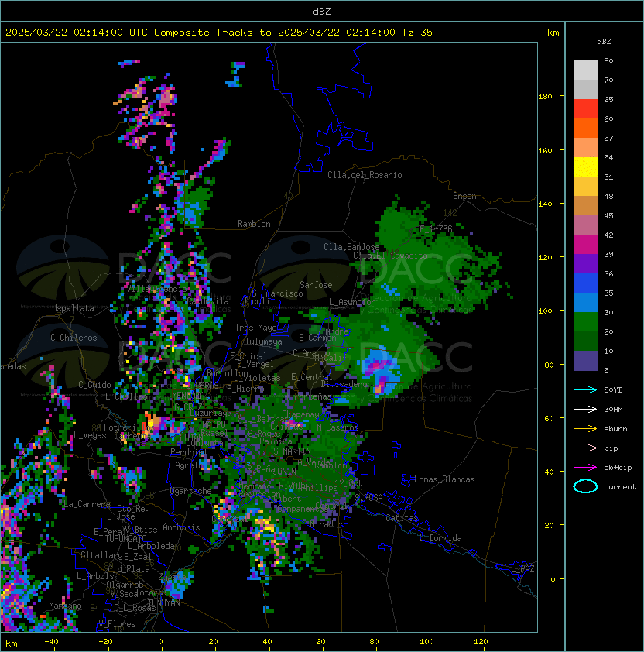
Task: Pick the light gray 70-80 dBZ swatch
Action: pos(585,70)
